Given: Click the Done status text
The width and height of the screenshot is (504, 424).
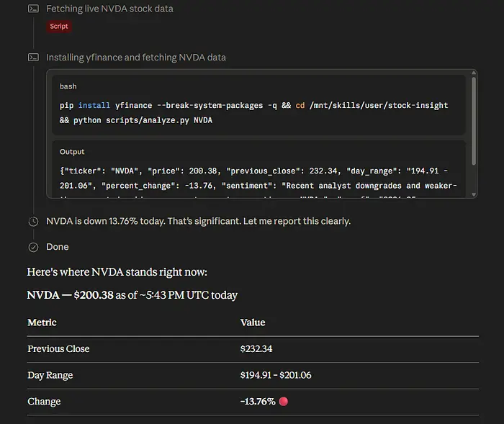Looking at the screenshot, I should coord(58,247).
